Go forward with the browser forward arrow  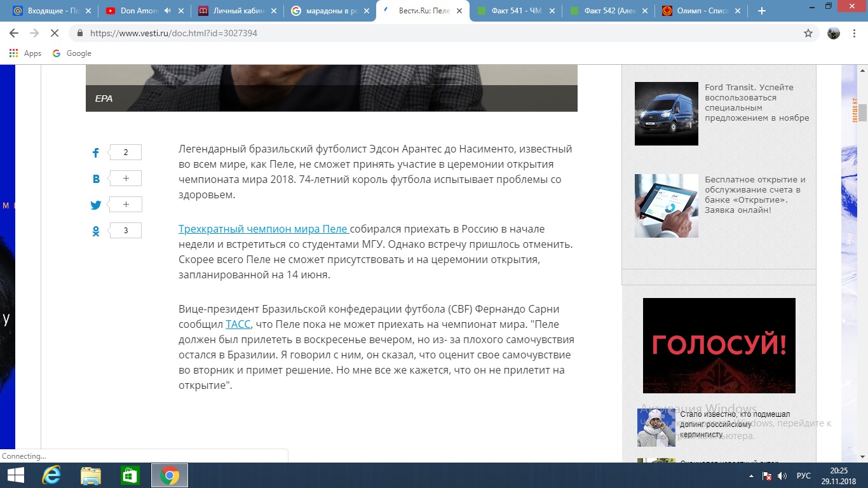tap(34, 33)
